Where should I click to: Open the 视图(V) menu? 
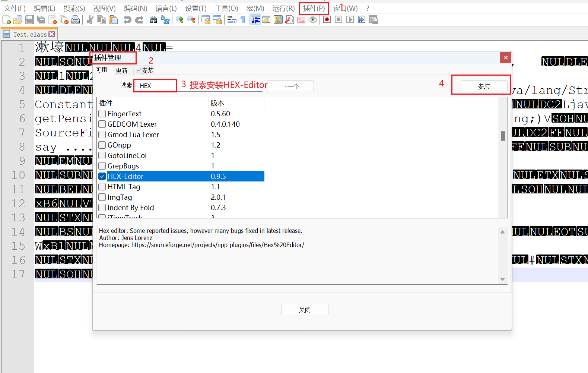click(x=104, y=8)
